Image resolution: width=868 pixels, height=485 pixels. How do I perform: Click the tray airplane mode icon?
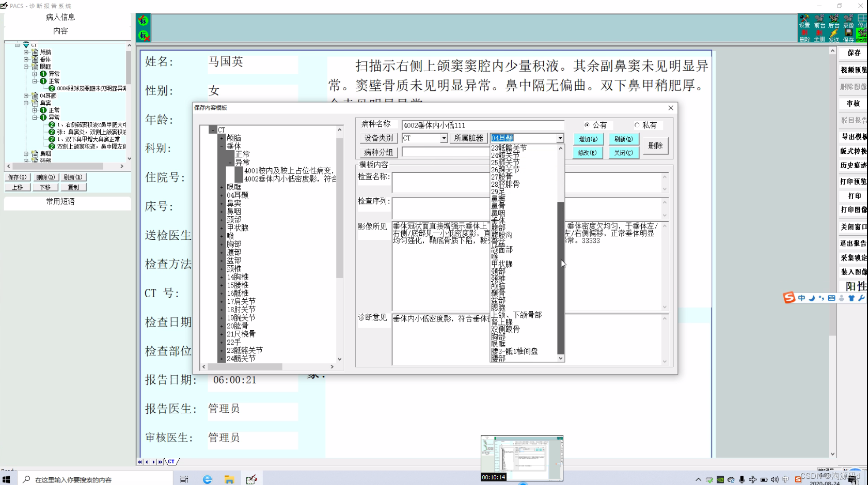point(753,479)
